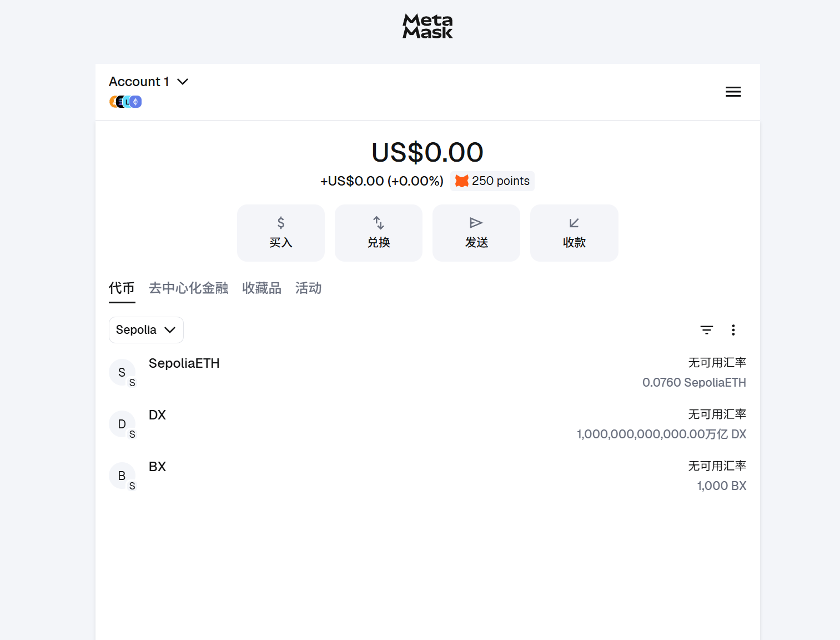Open the three-dot token options menu
840x640 pixels.
tap(733, 330)
